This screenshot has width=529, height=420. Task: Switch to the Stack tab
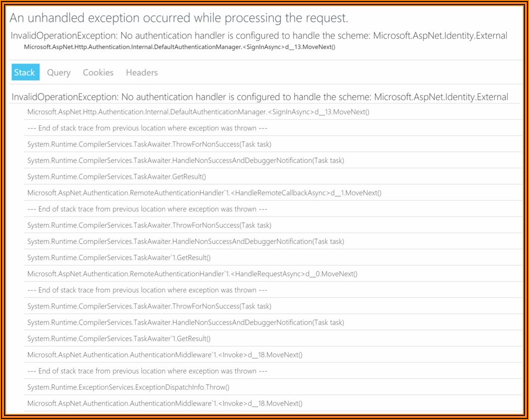(24, 73)
